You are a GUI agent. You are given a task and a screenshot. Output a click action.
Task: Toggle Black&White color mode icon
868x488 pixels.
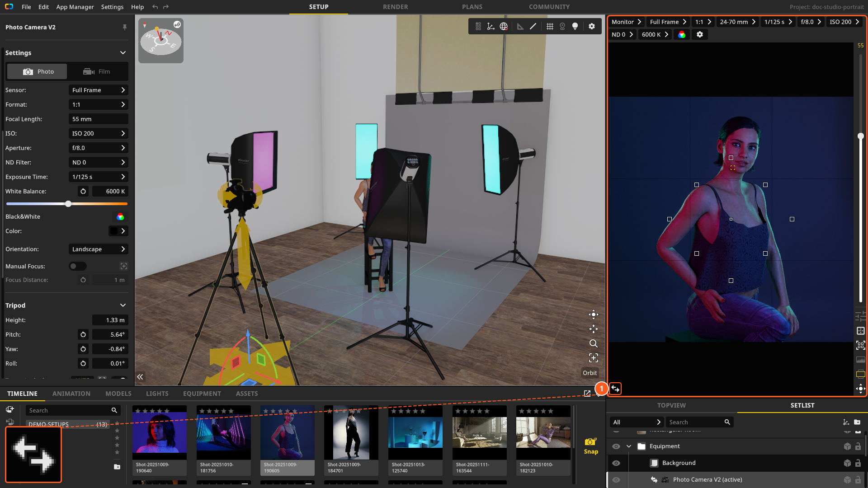120,217
